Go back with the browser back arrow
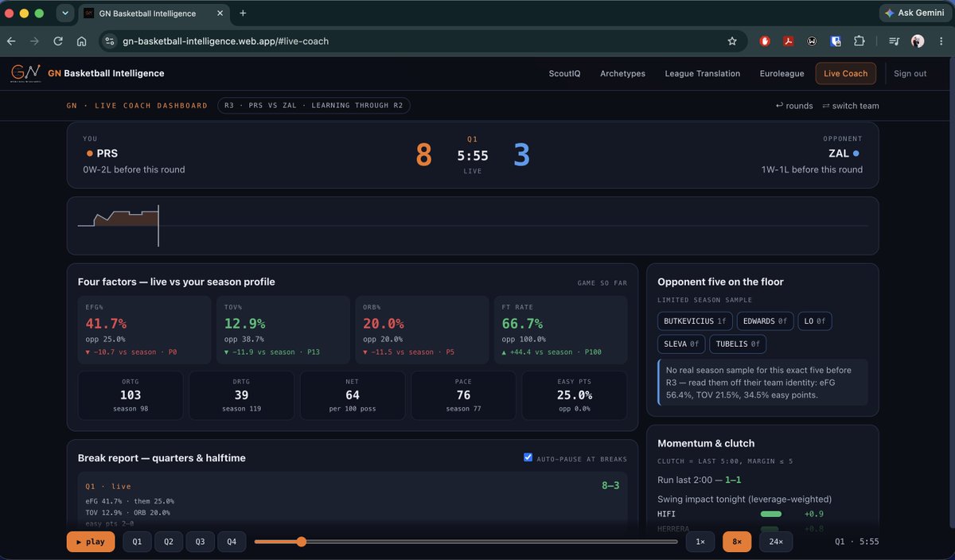This screenshot has width=955, height=560. tap(12, 41)
